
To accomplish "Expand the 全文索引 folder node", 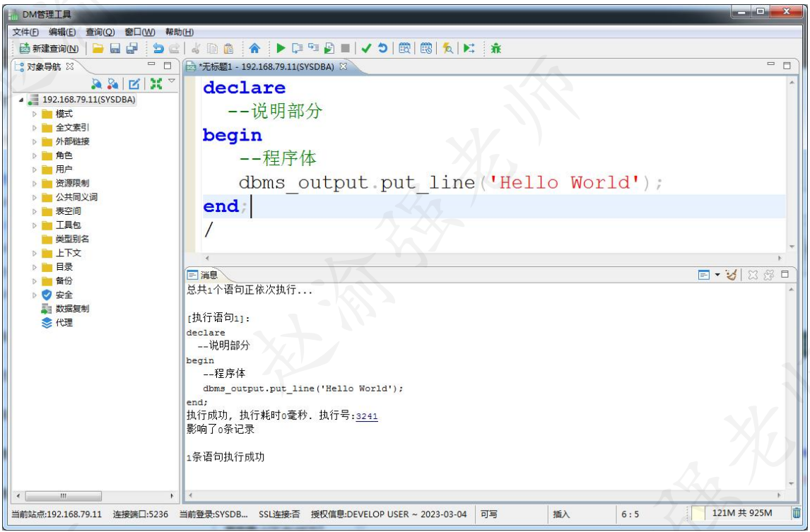I will [35, 128].
